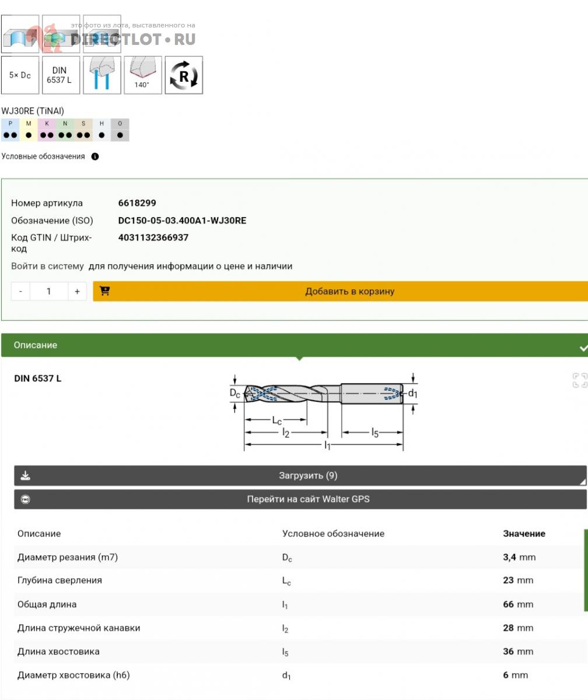Viewport: 588px width, 700px height.
Task: Expand the Загрузить (9) downloads list
Action: (308, 476)
